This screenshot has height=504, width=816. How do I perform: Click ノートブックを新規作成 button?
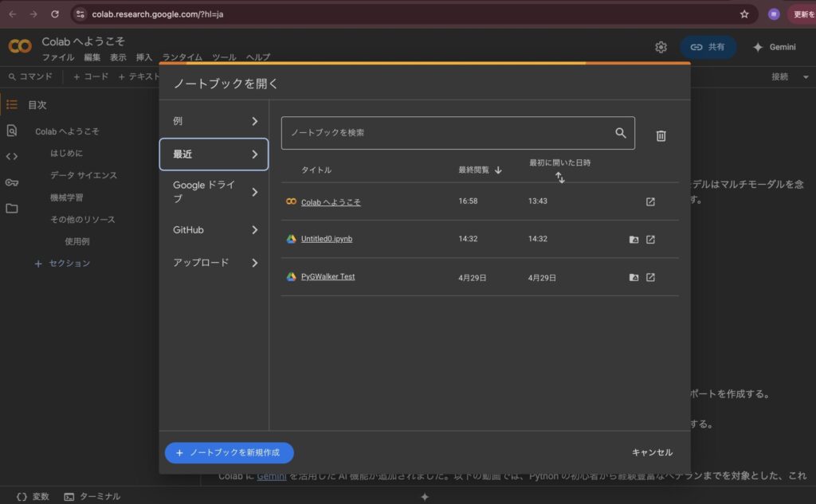point(229,452)
